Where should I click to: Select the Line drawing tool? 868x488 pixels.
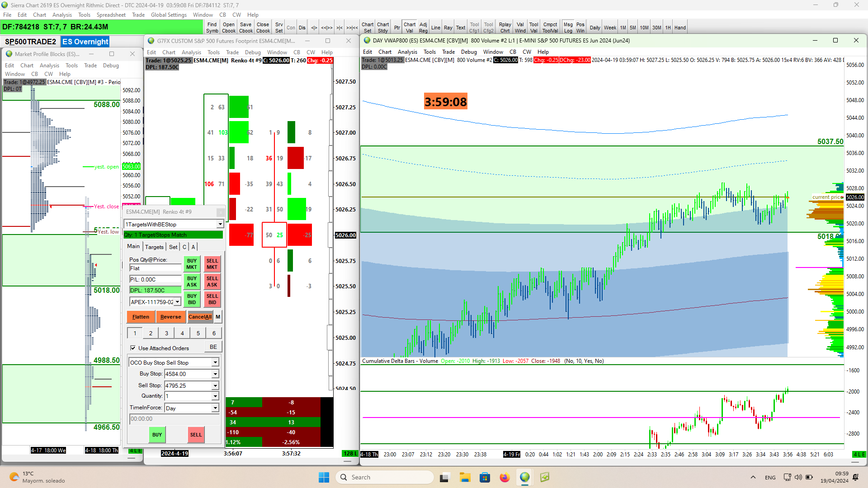(x=435, y=28)
